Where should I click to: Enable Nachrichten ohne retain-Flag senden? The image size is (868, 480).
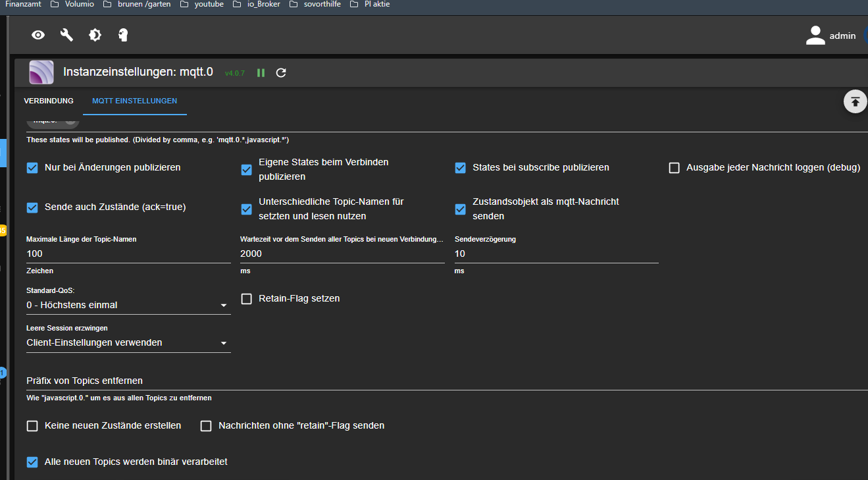206,426
